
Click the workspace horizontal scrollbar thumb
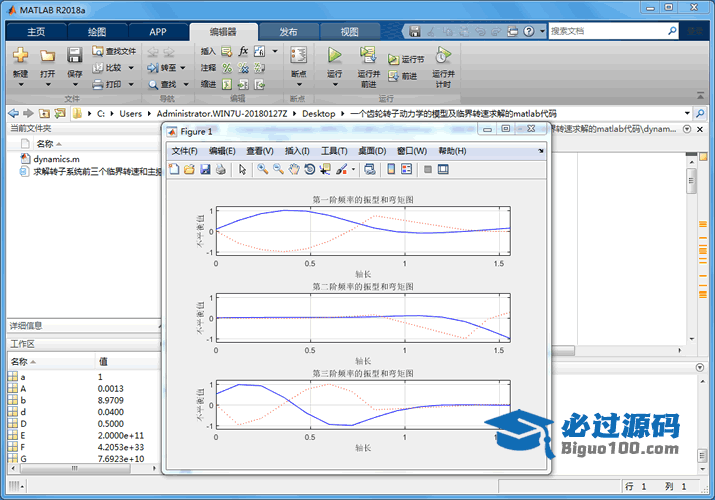pos(74,468)
